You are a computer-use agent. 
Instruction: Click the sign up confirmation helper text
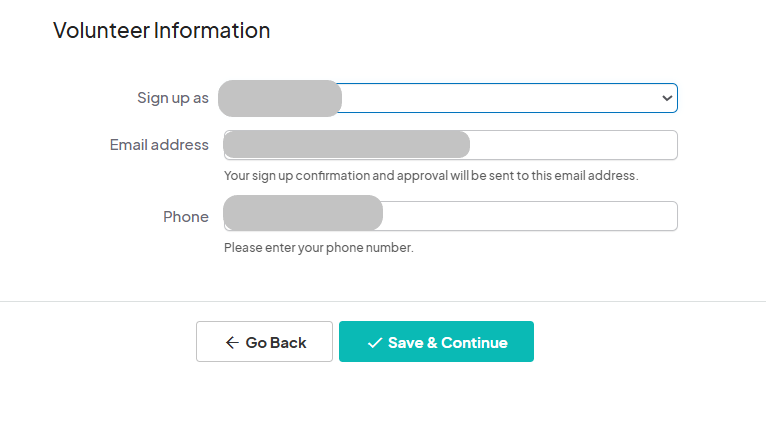point(430,176)
